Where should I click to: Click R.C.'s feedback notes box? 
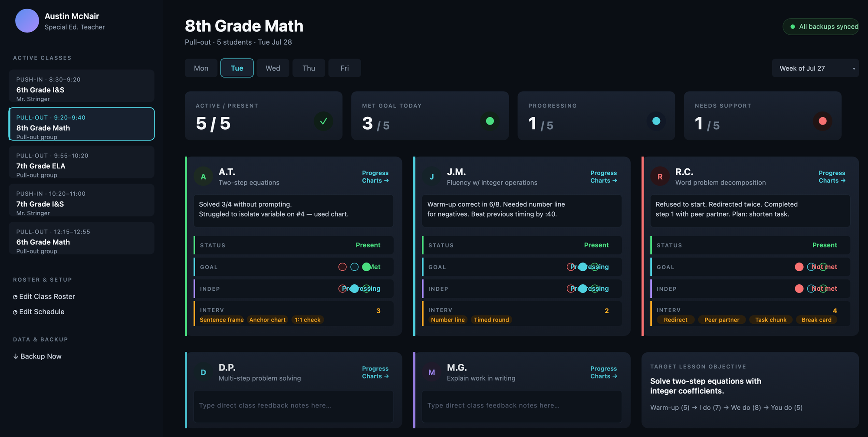tap(750, 211)
